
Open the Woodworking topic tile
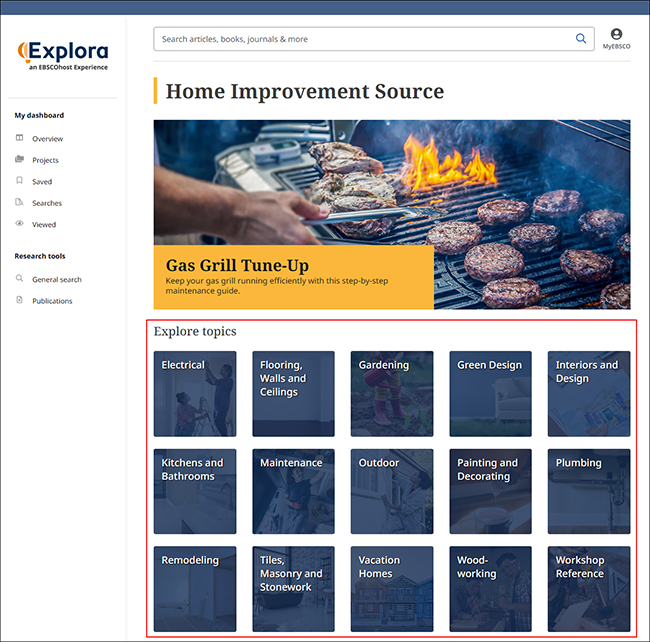pos(490,589)
